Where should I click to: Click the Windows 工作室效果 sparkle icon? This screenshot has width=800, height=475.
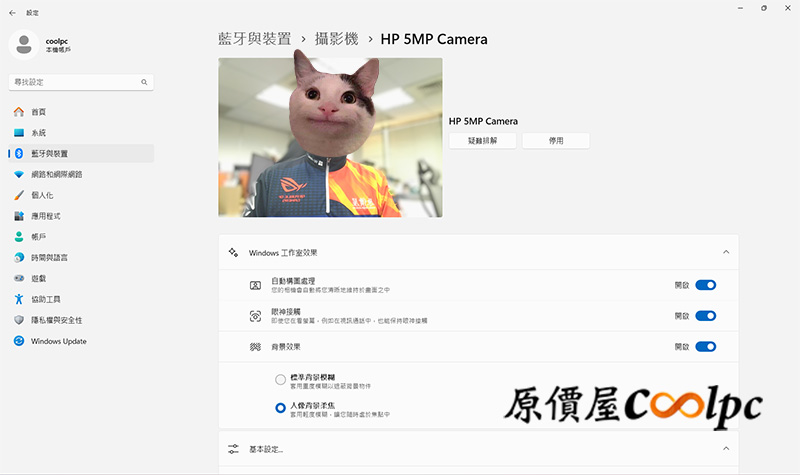pyautogui.click(x=233, y=253)
